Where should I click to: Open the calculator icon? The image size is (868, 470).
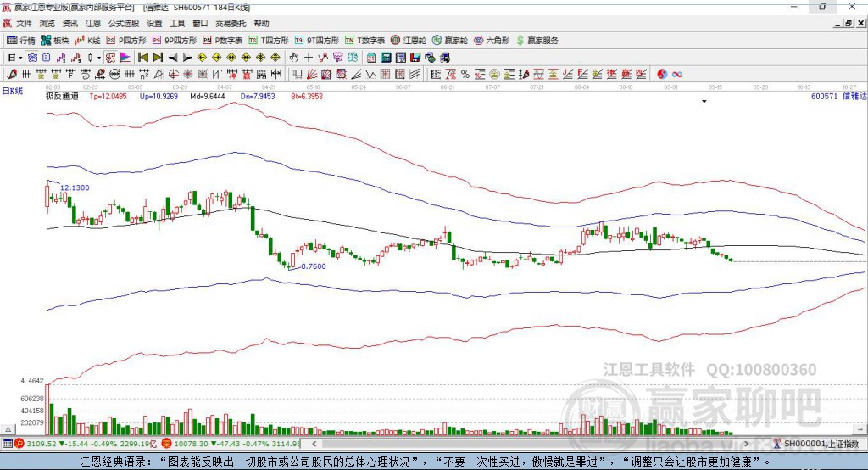pos(386,58)
